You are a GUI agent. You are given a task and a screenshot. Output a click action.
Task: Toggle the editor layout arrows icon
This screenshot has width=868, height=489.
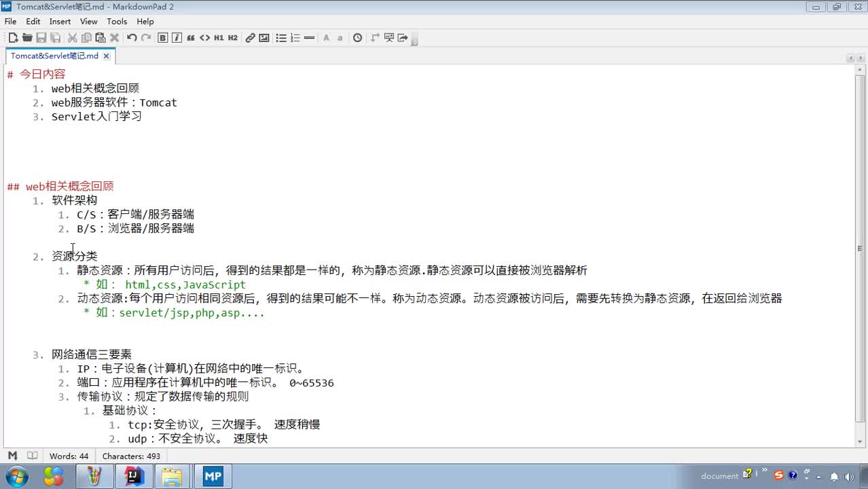click(x=375, y=38)
